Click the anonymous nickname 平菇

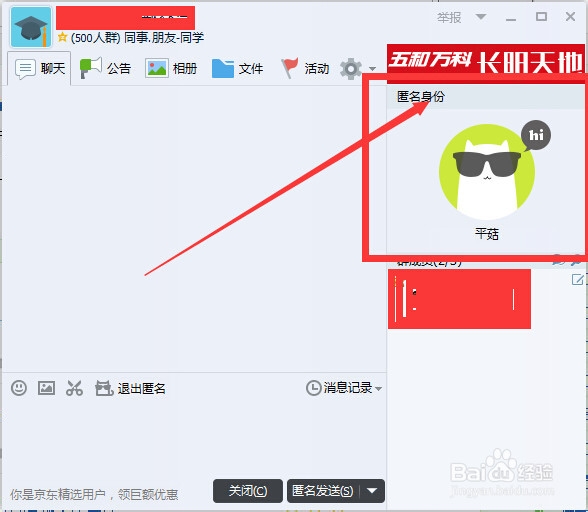coord(487,234)
